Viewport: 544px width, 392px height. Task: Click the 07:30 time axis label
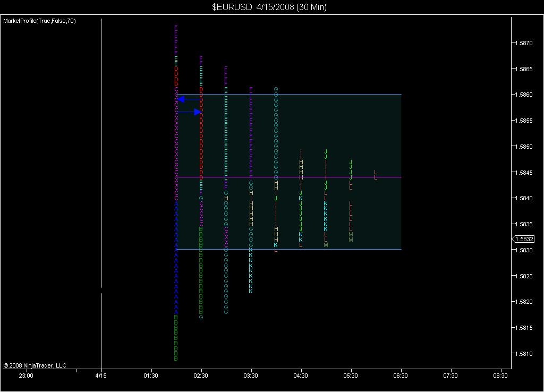pyautogui.click(x=450, y=376)
